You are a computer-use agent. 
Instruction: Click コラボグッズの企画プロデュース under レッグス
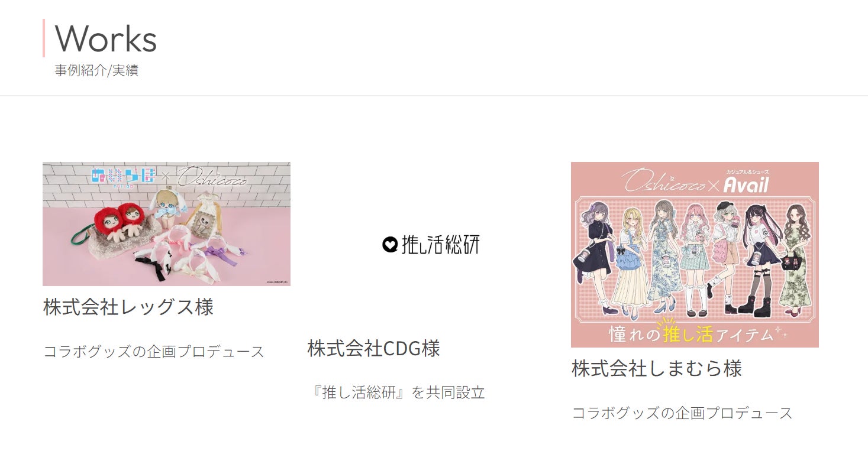154,352
